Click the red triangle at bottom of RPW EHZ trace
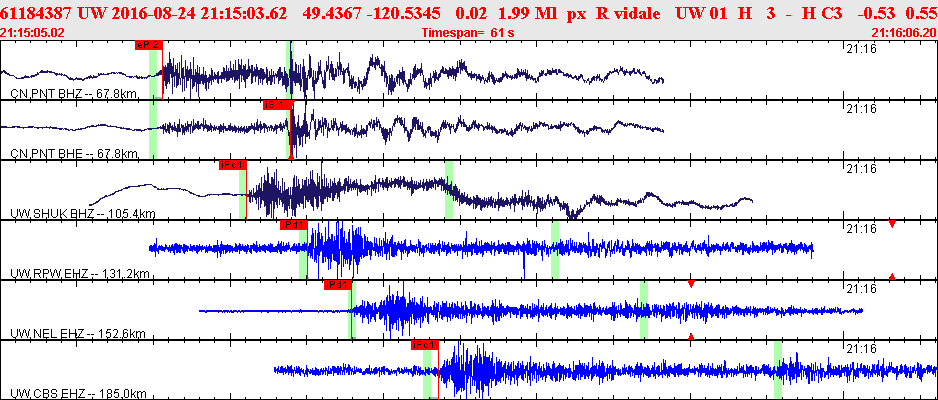 pos(892,276)
